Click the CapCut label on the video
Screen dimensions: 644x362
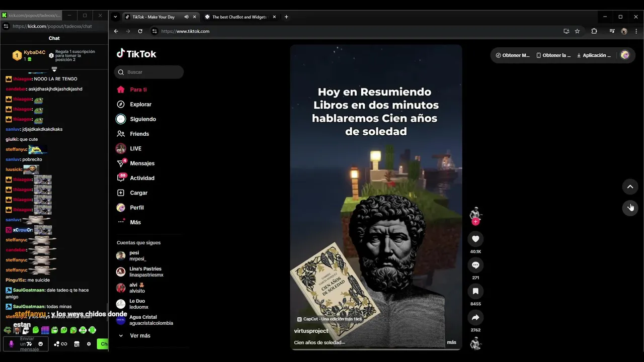click(330, 319)
